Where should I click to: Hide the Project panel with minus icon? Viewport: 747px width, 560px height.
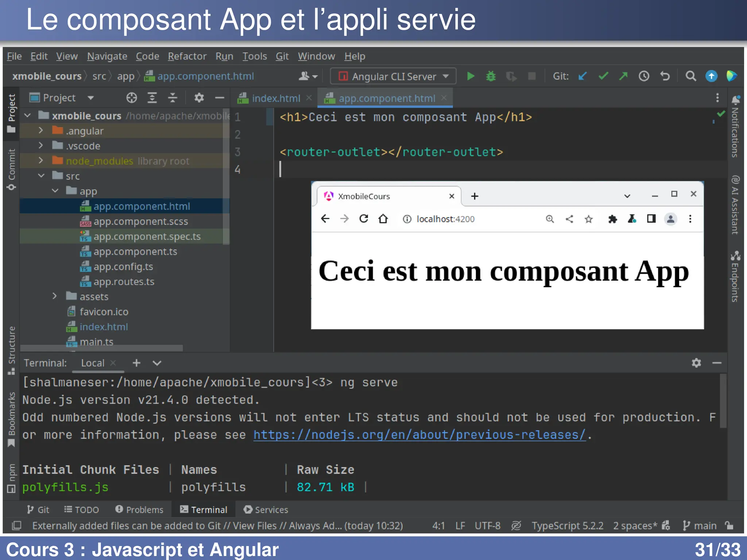click(x=219, y=98)
